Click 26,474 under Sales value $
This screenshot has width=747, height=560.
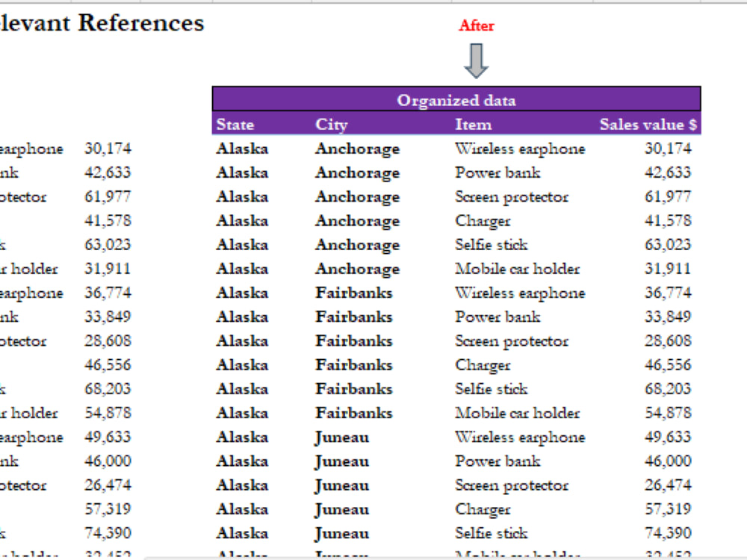pos(668,485)
